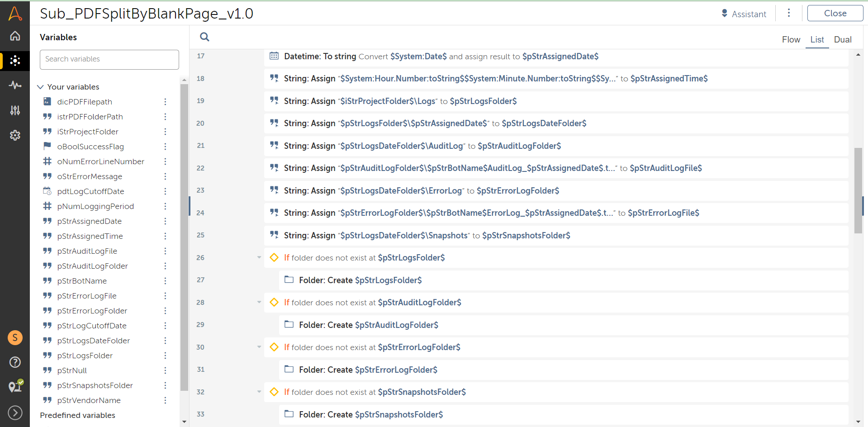Open the Help question mark icon
The width and height of the screenshot is (868, 427).
[15, 362]
